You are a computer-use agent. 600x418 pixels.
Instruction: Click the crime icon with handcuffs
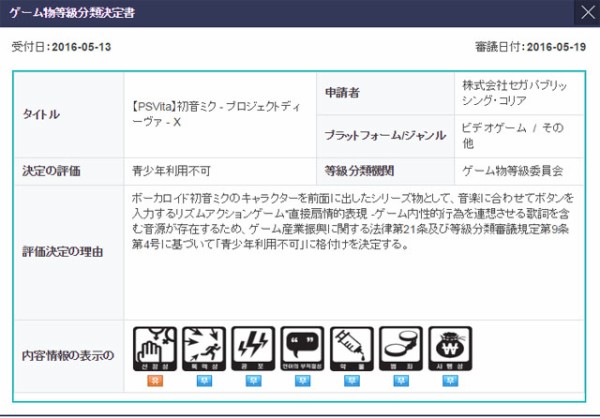coord(401,348)
